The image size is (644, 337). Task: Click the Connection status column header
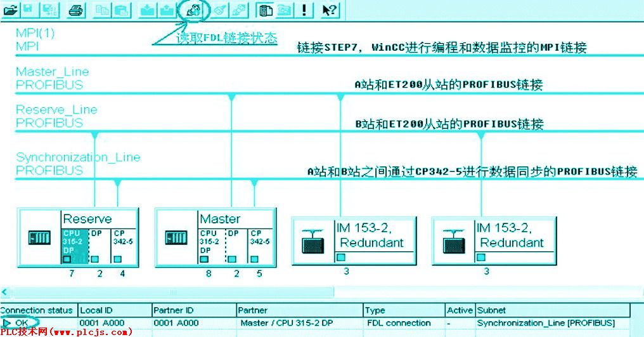[39, 310]
